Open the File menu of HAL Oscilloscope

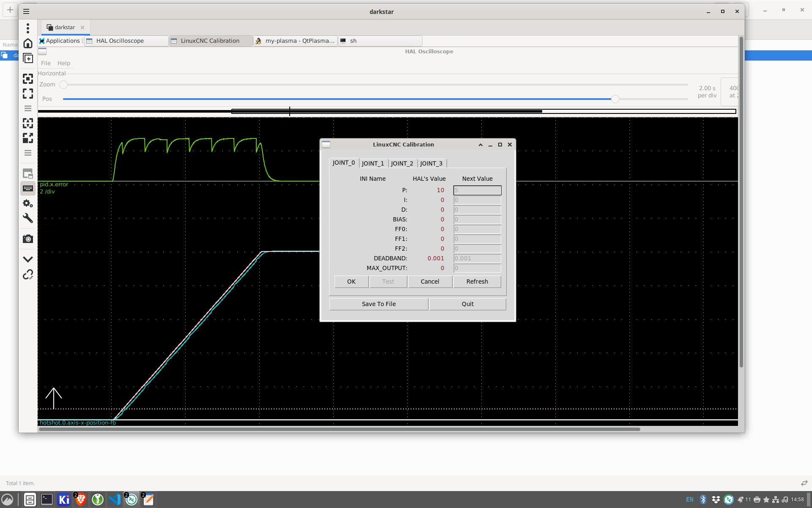tap(46, 63)
